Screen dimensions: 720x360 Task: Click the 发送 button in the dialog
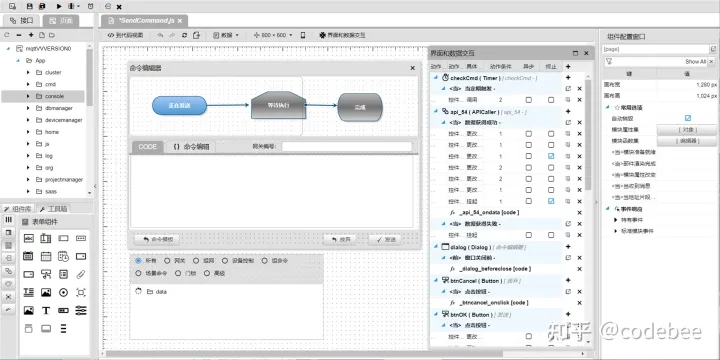[385, 239]
